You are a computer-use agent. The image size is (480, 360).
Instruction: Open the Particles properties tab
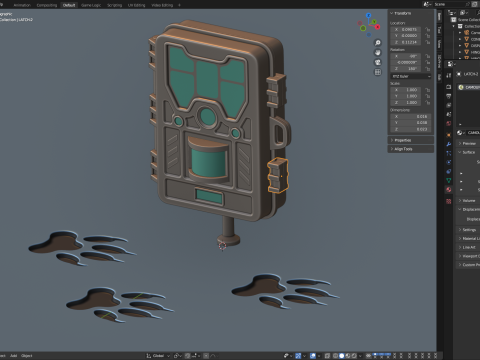click(x=449, y=153)
